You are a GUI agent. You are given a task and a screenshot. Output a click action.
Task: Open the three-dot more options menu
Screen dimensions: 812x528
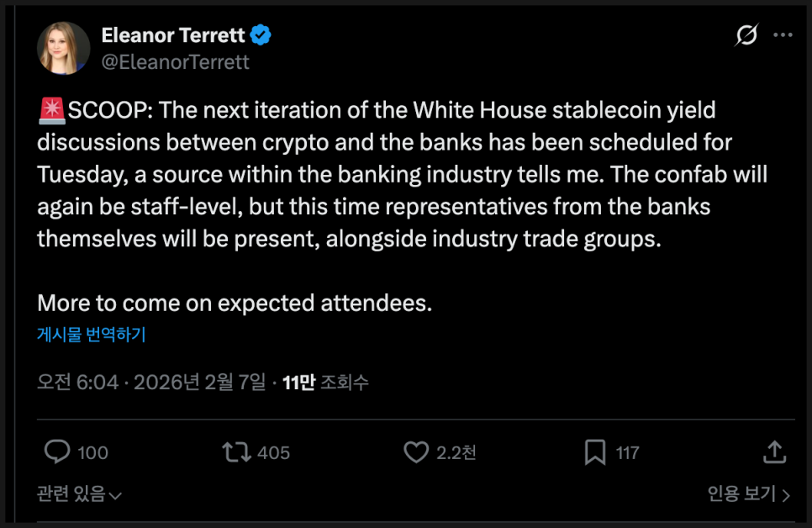pos(783,35)
